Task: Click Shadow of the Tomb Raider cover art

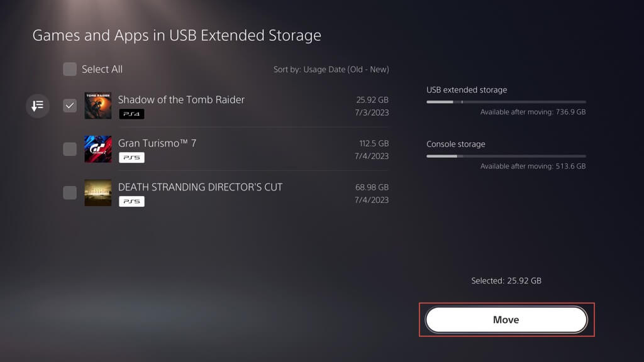Action: click(x=98, y=106)
